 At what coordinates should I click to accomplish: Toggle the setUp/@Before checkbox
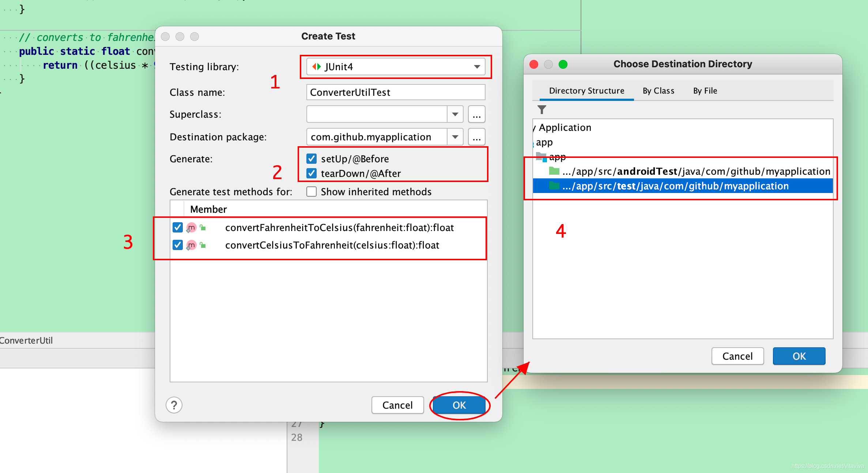(312, 159)
